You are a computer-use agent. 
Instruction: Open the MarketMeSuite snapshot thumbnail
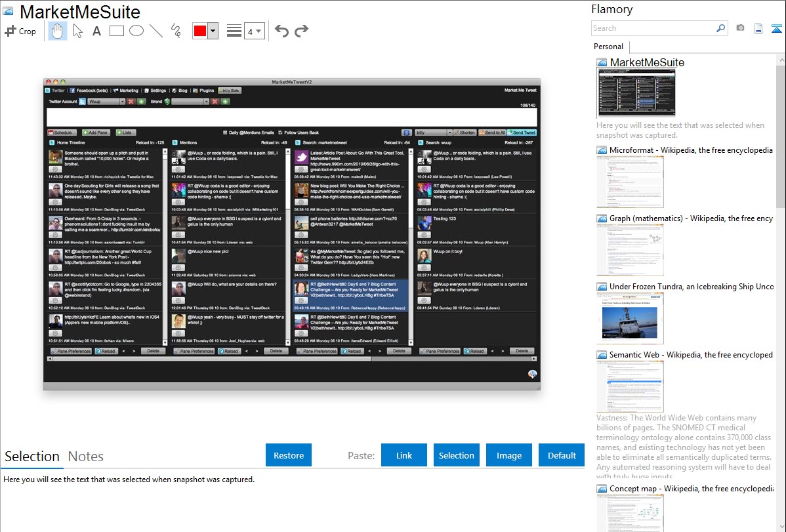tap(636, 93)
